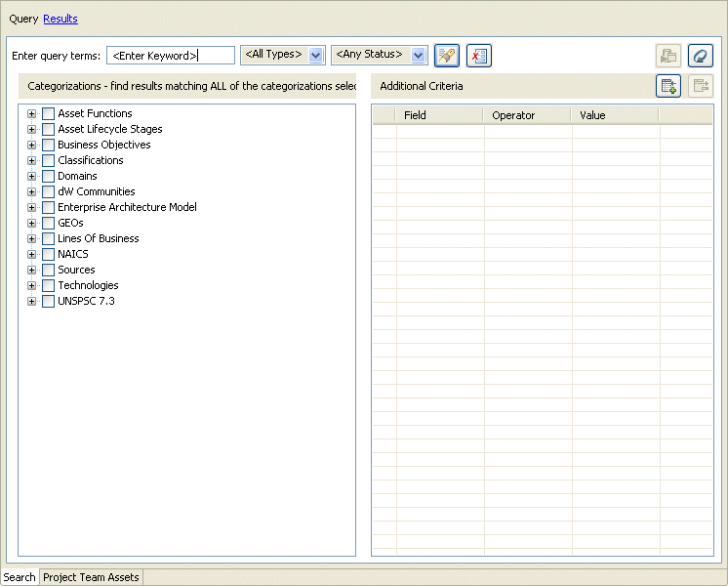Click the add criteria icon with green plus
This screenshot has width=728, height=586.
668,86
